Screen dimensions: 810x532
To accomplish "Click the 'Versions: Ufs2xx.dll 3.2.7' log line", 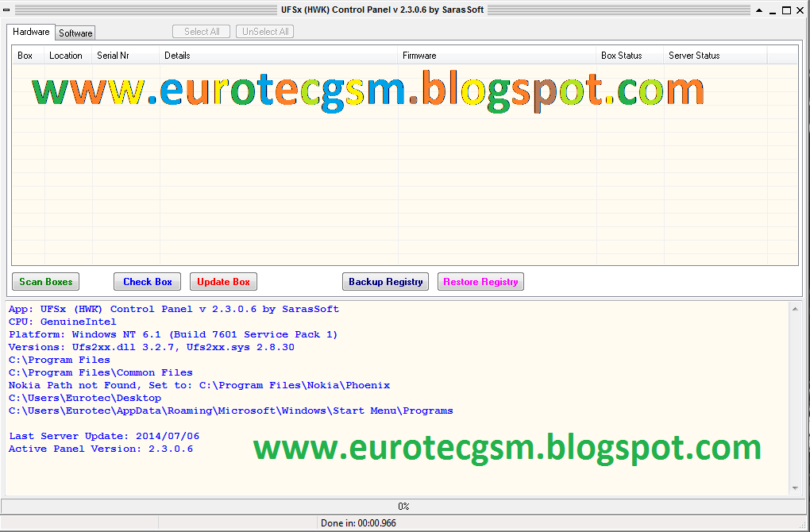I will pyautogui.click(x=152, y=347).
